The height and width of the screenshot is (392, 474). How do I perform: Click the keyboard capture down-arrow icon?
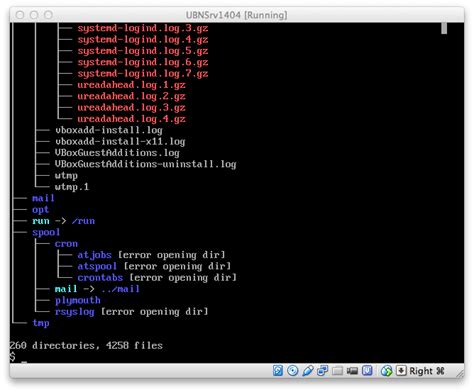(401, 371)
